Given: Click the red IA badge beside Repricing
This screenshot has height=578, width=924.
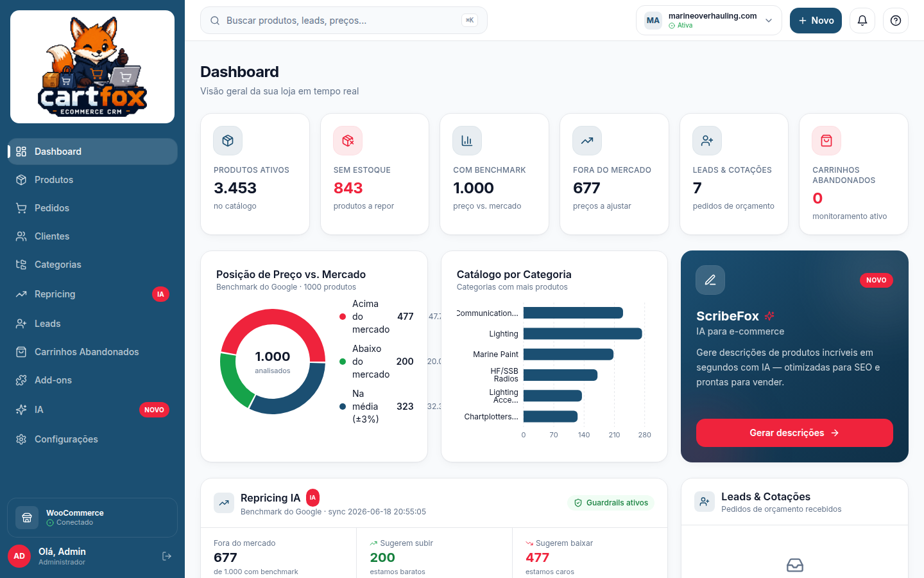Looking at the screenshot, I should (x=160, y=294).
